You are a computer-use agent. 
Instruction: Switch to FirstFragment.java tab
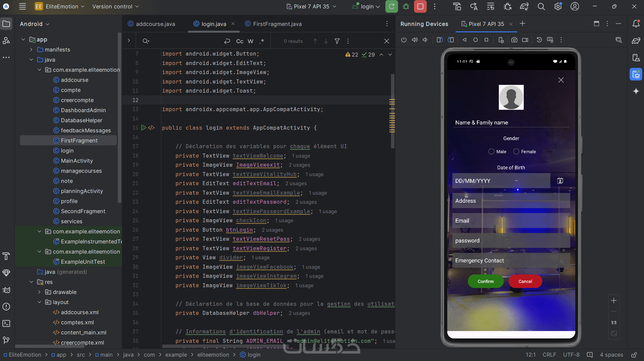point(273,24)
